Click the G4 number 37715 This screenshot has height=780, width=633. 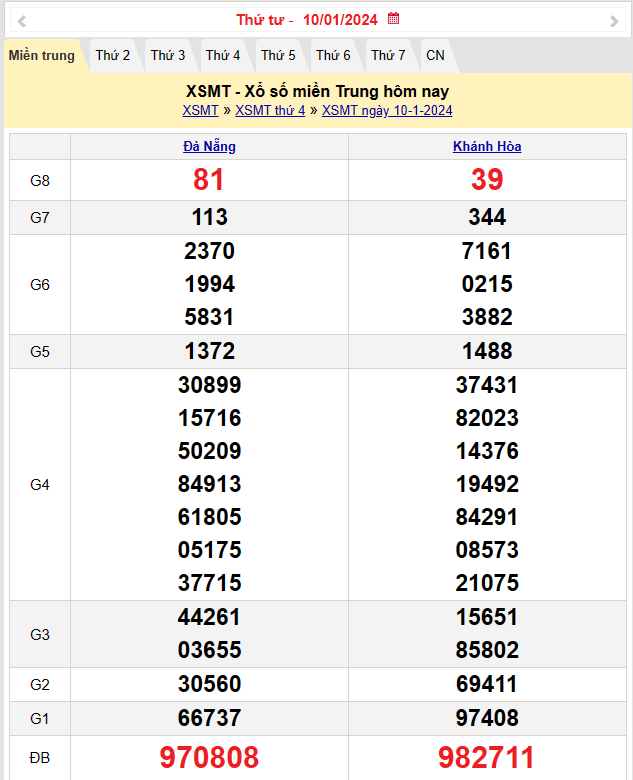point(210,584)
